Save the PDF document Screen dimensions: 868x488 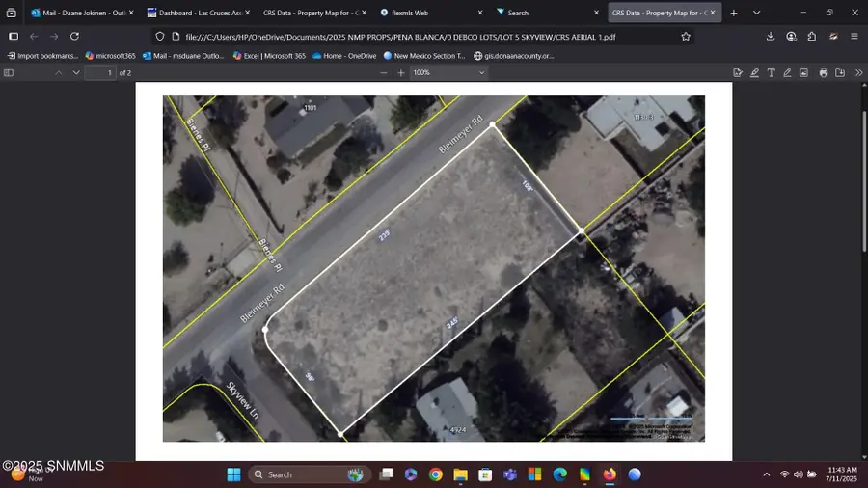coord(840,73)
